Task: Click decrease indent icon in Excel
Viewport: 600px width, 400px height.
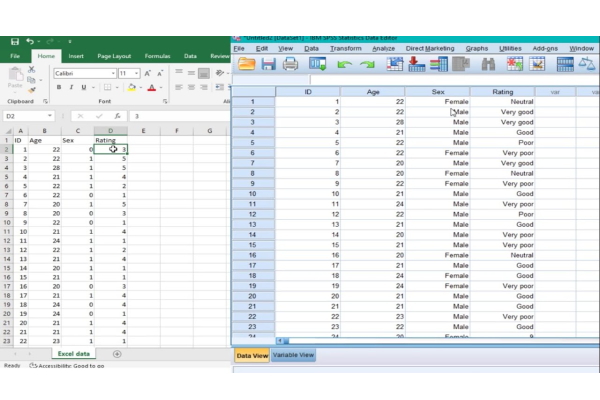Action: coord(219,87)
